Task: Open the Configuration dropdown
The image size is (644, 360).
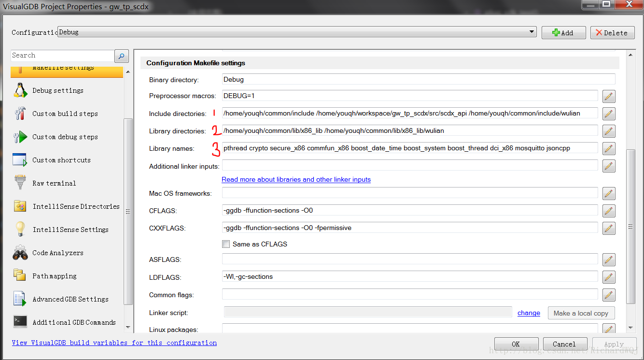Action: click(297, 32)
